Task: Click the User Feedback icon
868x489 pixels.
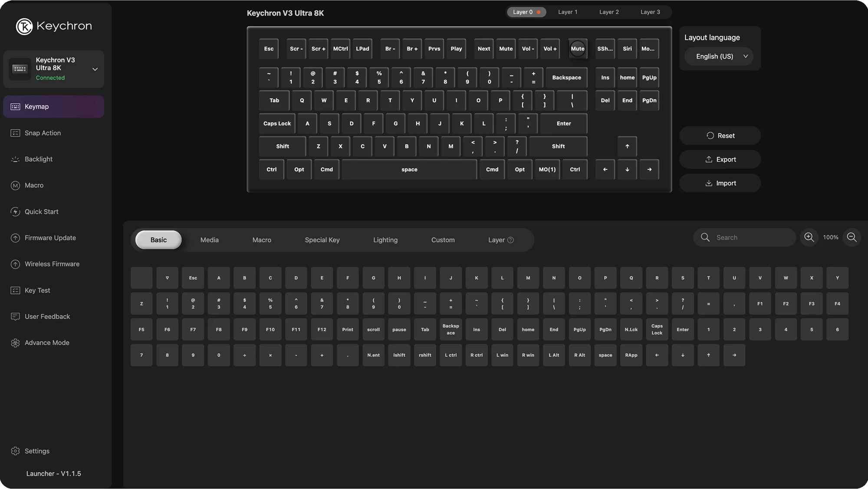Action: 15,317
